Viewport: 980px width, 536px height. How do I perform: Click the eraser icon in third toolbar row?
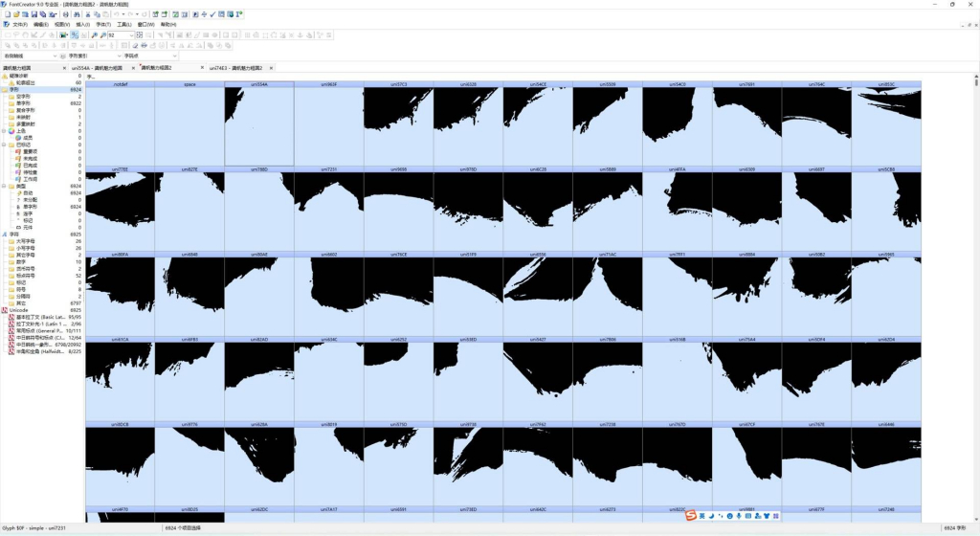[135, 46]
